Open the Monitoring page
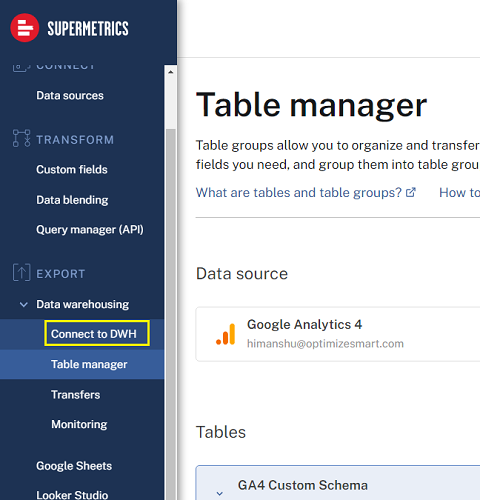 (x=79, y=424)
